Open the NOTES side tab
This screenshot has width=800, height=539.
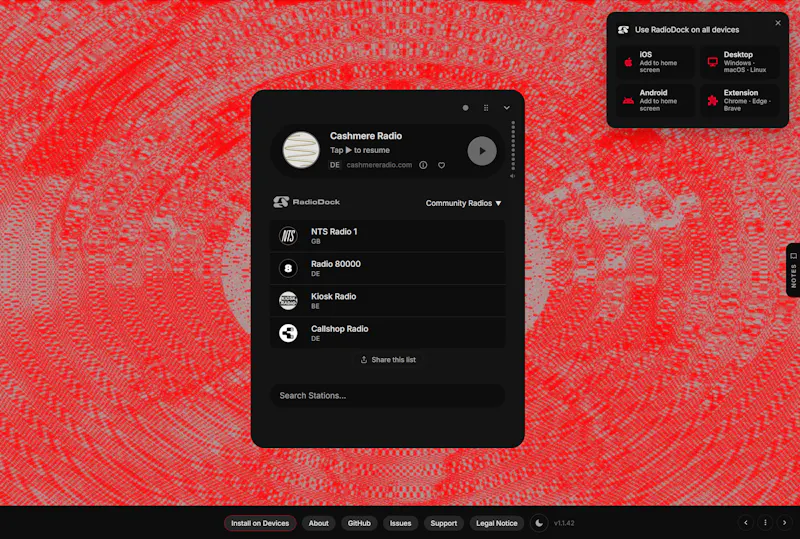pyautogui.click(x=793, y=270)
